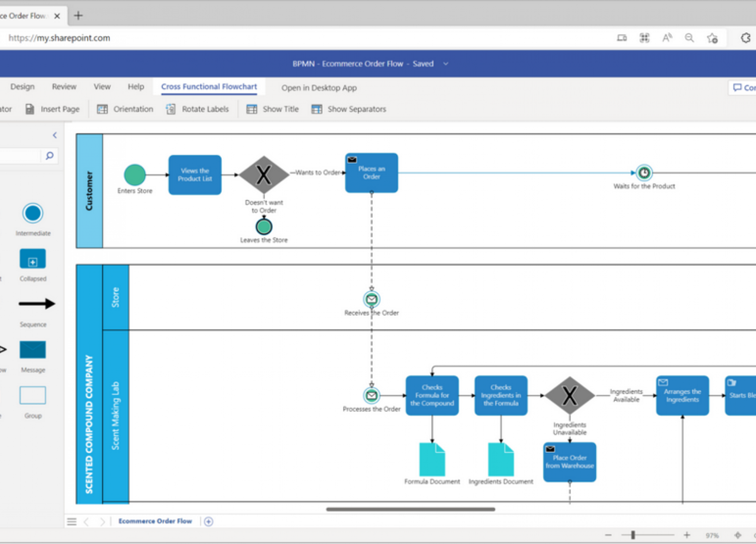The height and width of the screenshot is (544, 756).
Task: Close the Order Flow browser tab
Action: tap(57, 16)
